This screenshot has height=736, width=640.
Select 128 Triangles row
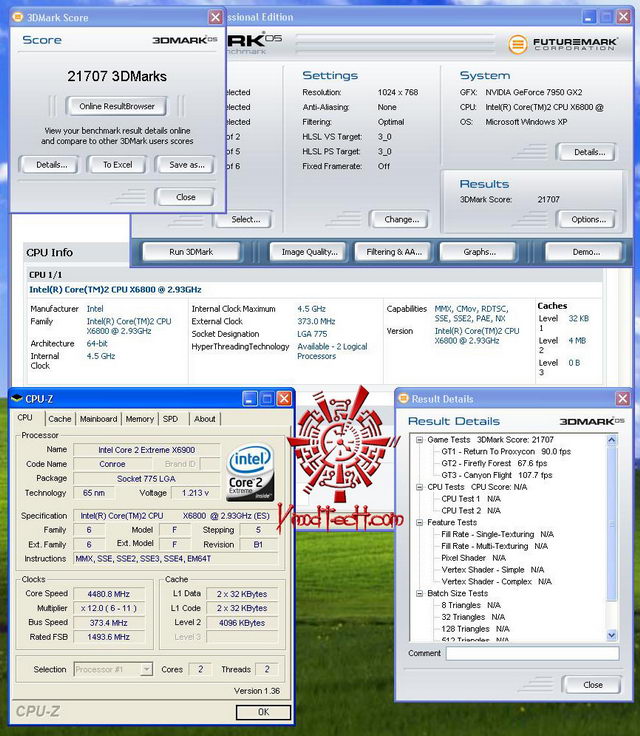[x=475, y=629]
